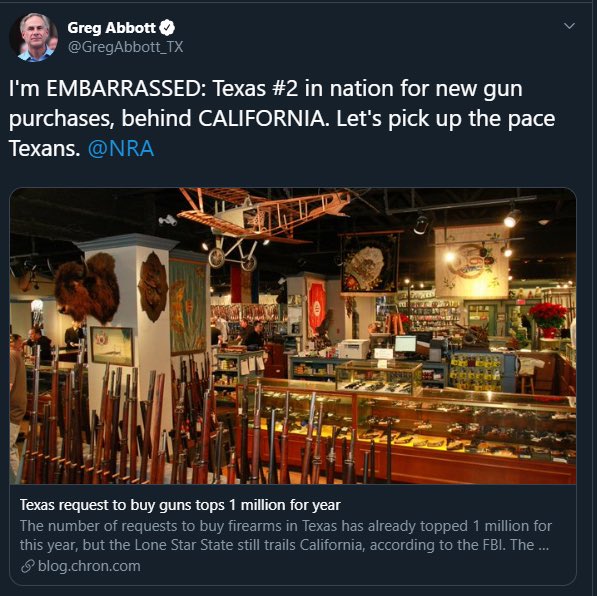Click the verified badge next to Greg Abbott
Image resolution: width=597 pixels, height=596 pixels.
coord(167,27)
